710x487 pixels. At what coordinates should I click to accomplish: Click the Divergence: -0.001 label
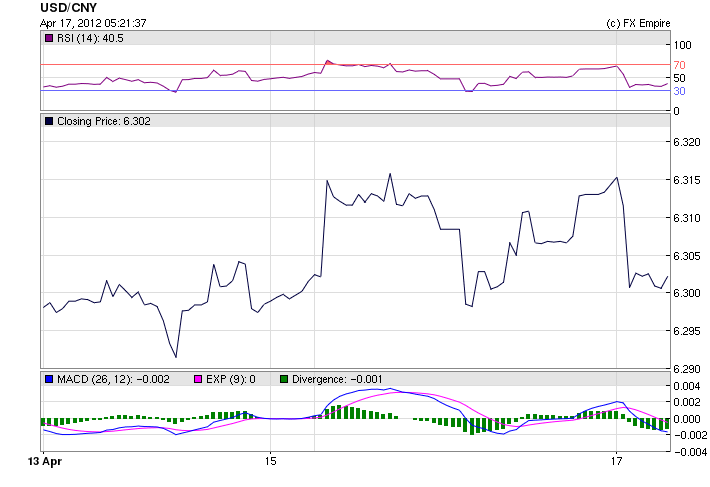(337, 379)
